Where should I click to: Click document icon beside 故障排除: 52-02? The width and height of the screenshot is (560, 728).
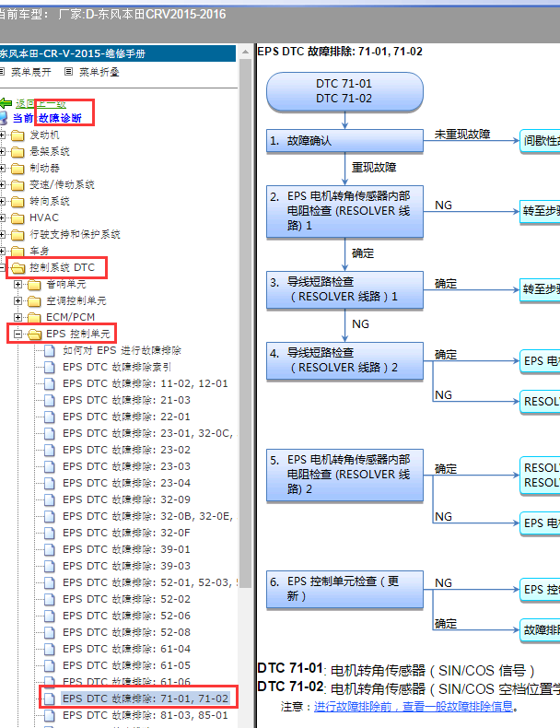tap(49, 599)
